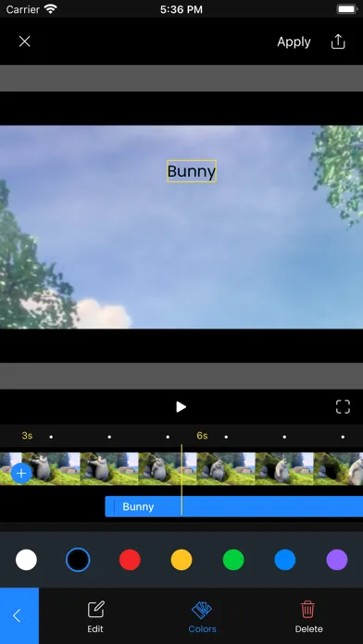363x644 pixels.
Task: Click the 3s timeline label
Action: pos(27,436)
